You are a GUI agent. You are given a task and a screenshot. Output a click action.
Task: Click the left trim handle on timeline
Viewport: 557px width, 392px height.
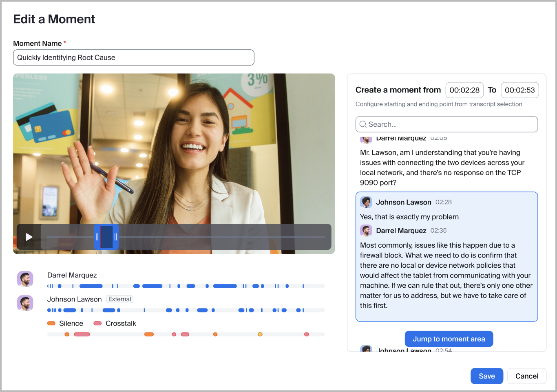(97, 237)
